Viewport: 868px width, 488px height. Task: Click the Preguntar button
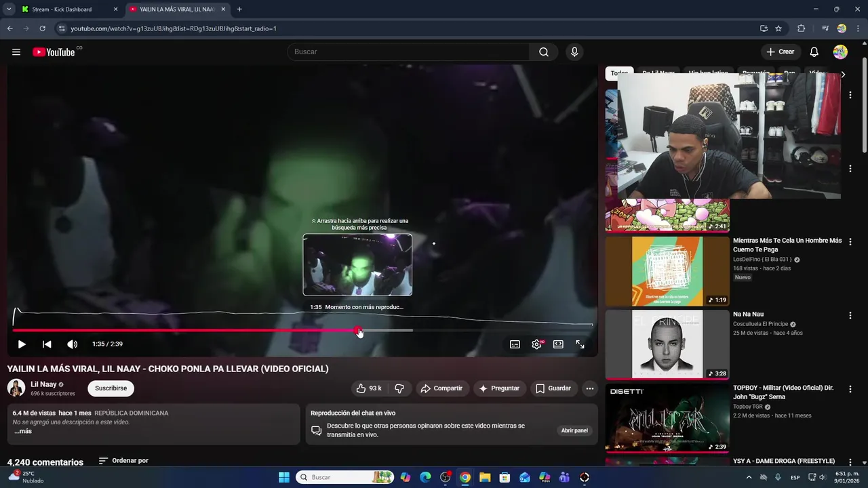coord(499,388)
